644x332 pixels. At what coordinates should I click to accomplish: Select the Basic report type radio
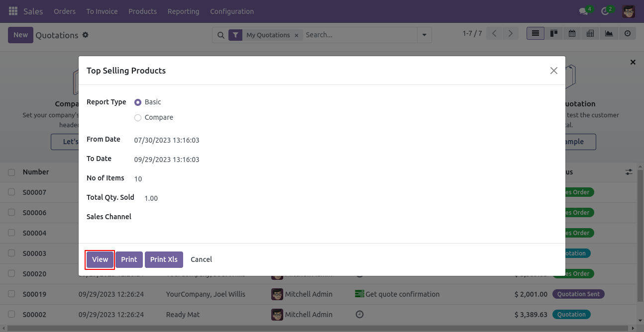pyautogui.click(x=138, y=102)
